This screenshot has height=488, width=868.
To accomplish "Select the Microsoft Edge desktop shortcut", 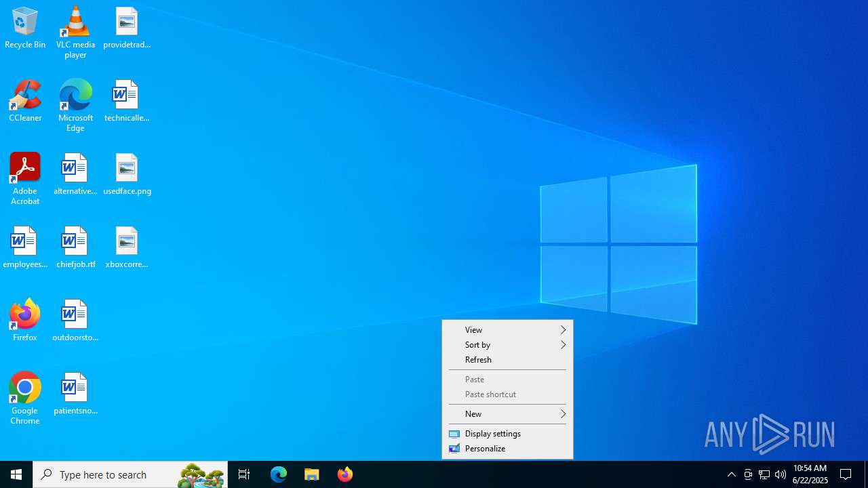I will point(75,106).
